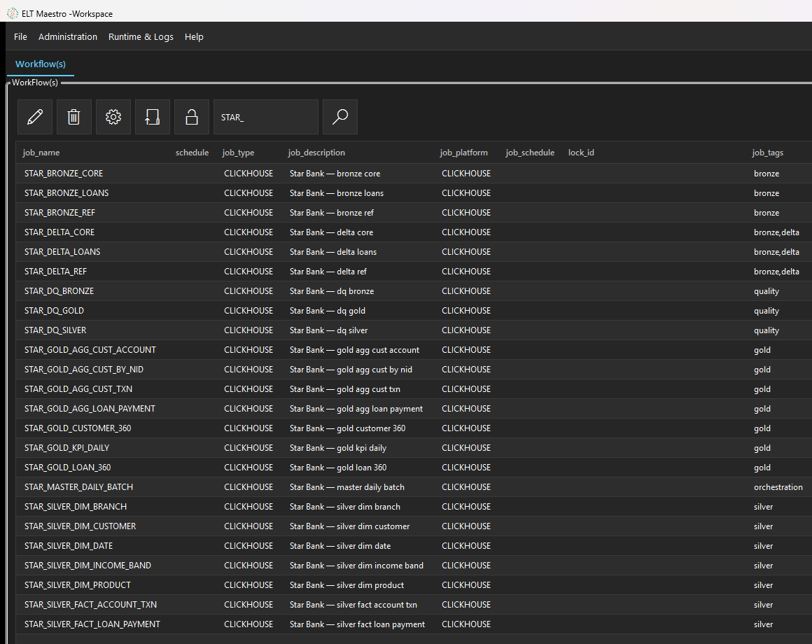Viewport: 812px width, 644px height.
Task: Sort by the schedule column header
Action: coord(192,153)
